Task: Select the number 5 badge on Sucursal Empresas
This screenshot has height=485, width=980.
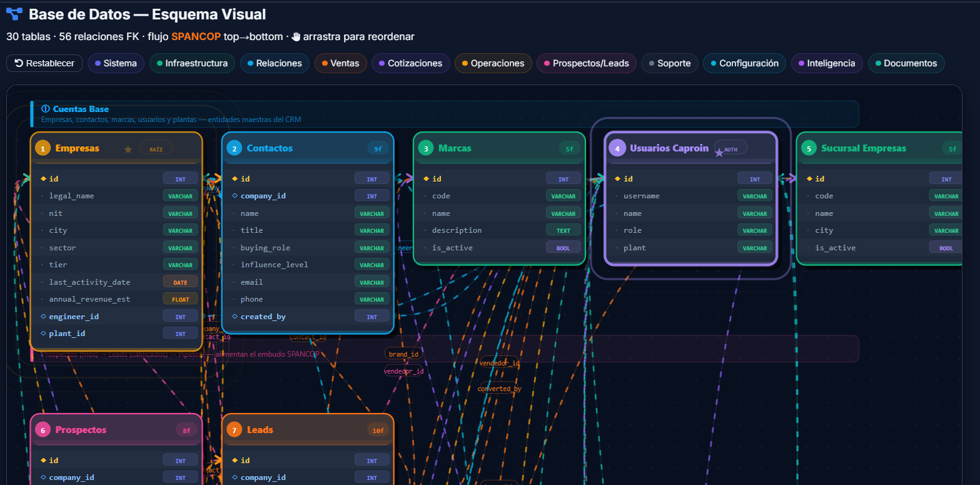Action: [x=809, y=148]
